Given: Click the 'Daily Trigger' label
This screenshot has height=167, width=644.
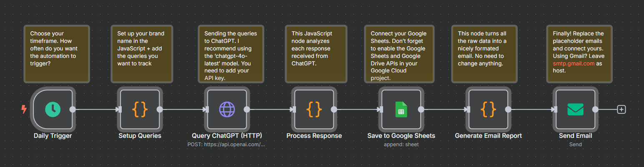Looking at the screenshot, I should (53, 136).
